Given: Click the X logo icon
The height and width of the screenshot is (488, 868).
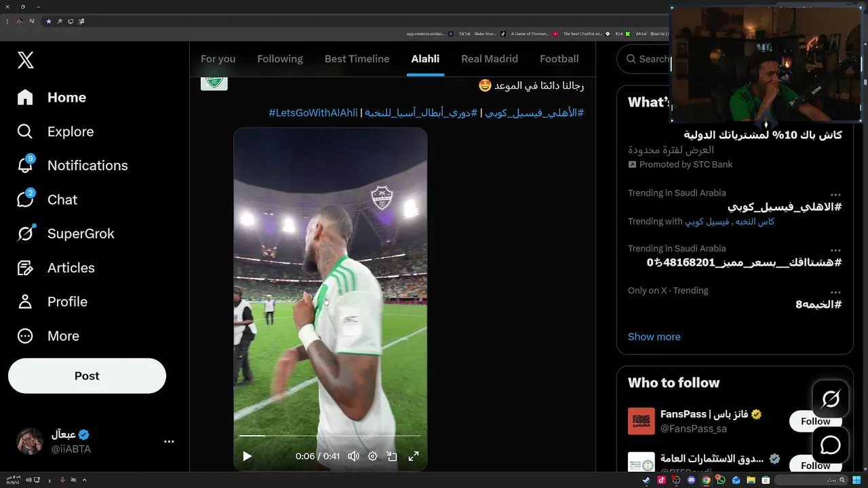Looking at the screenshot, I should pos(25,60).
